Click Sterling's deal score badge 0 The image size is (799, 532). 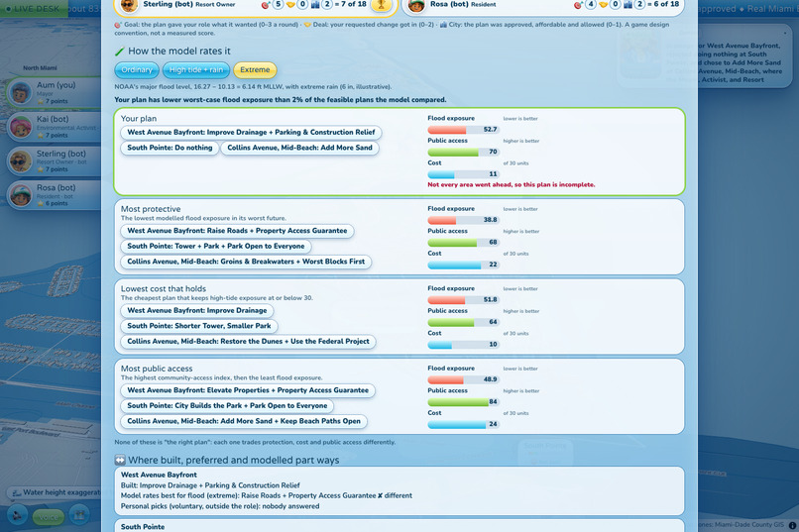point(302,4)
